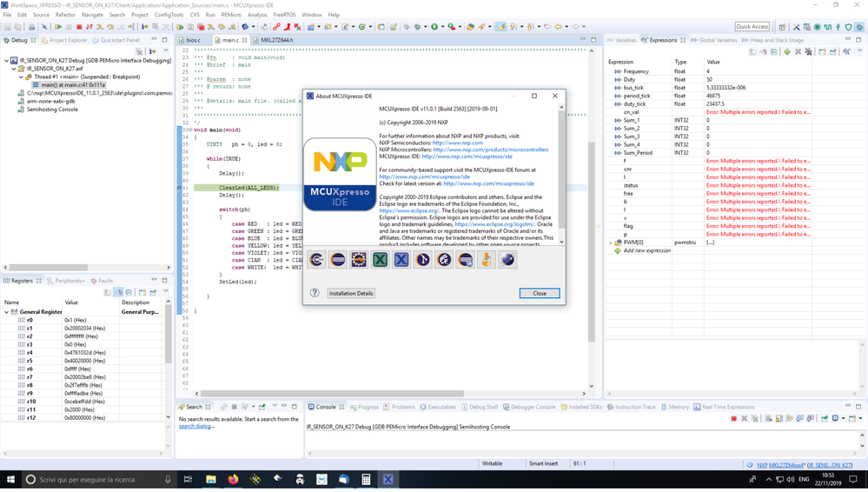Viewport: 868px width, 492px height.
Task: Collapse the IR_SENSOR_ON_K27 Debug launch node
Action: pos(6,60)
